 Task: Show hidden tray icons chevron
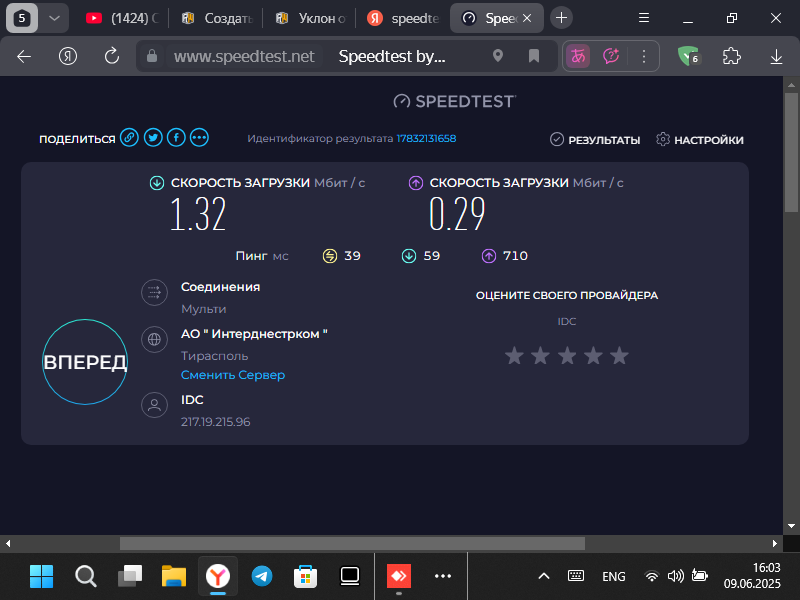pyautogui.click(x=544, y=577)
